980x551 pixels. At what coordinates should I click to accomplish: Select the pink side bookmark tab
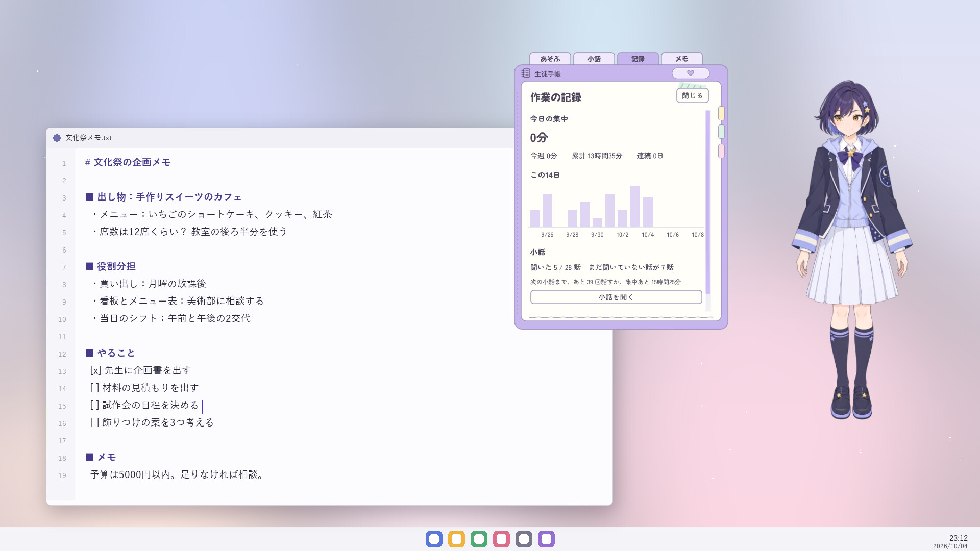[x=721, y=151]
